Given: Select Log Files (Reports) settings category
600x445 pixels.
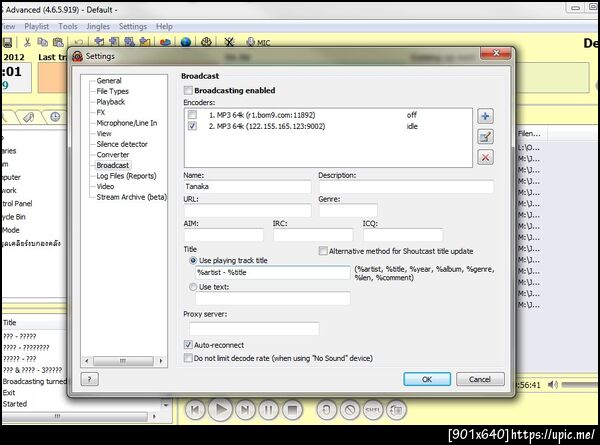Looking at the screenshot, I should click(126, 176).
